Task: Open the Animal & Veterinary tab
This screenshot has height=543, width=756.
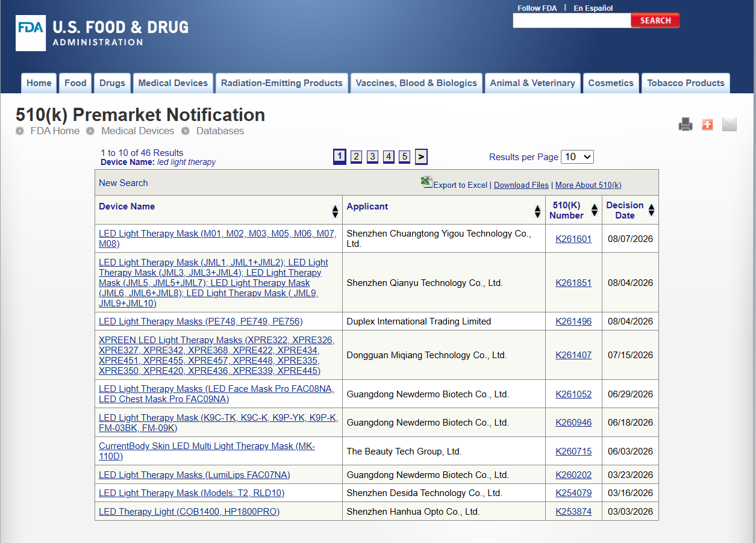Action: pos(533,83)
